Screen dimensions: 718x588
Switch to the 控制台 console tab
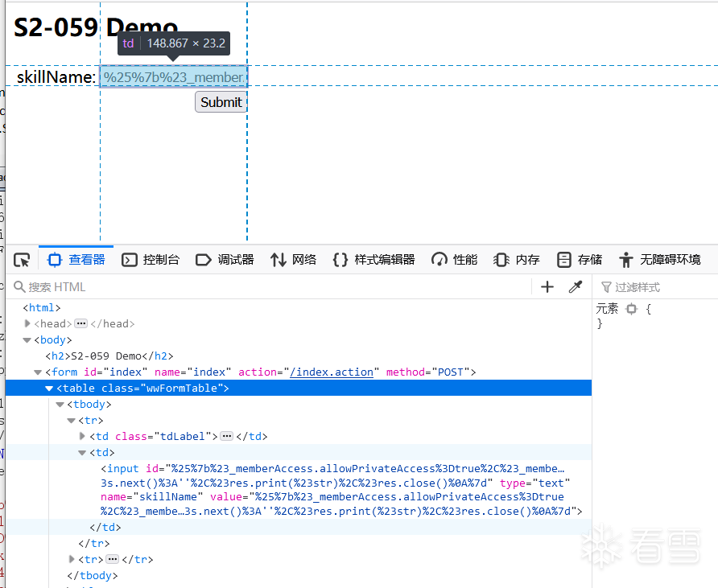[x=151, y=260]
